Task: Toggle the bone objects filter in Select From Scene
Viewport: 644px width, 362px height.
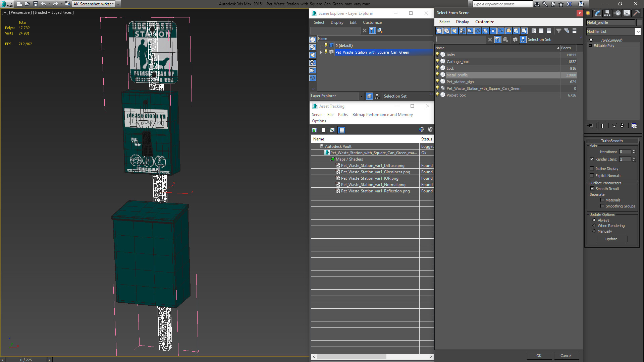Action: [x=501, y=31]
